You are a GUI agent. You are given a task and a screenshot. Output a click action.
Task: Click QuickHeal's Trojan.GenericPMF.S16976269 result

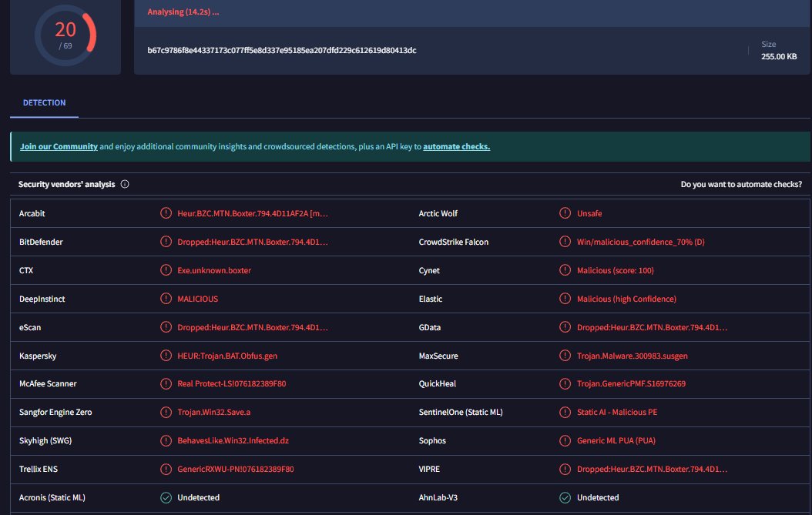631,383
